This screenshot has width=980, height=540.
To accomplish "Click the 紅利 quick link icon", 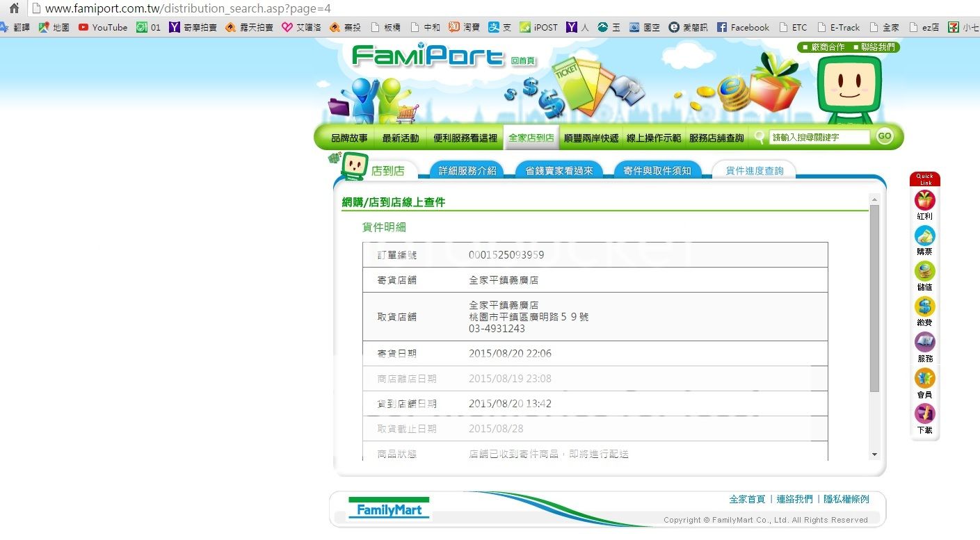I will (x=924, y=201).
